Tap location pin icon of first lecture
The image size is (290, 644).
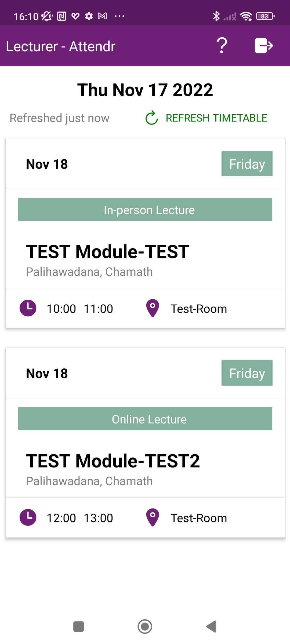coord(153,308)
